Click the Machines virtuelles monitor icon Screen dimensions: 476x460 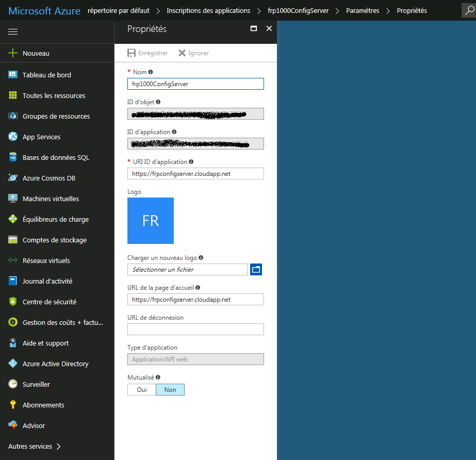tap(13, 199)
